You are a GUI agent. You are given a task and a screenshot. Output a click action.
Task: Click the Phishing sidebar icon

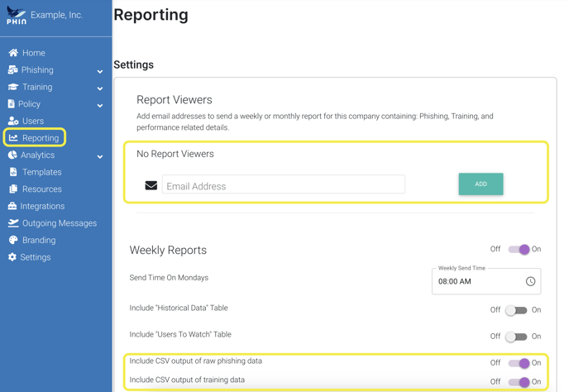click(12, 69)
